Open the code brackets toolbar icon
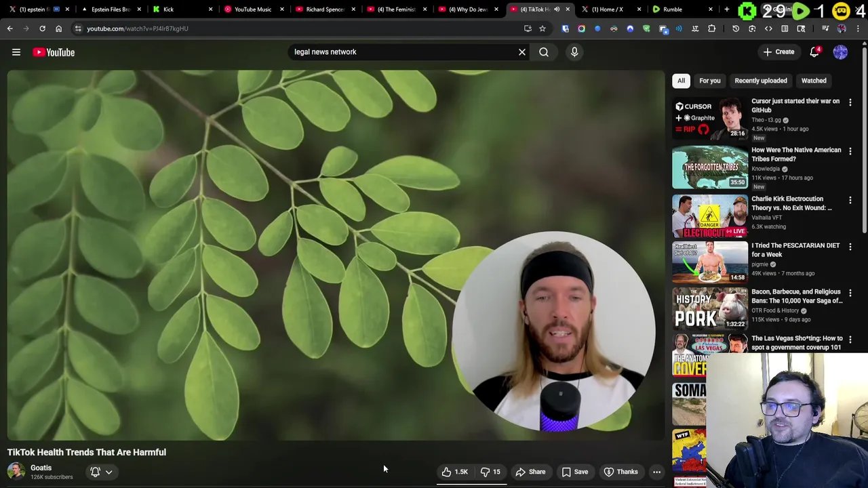 (x=768, y=28)
